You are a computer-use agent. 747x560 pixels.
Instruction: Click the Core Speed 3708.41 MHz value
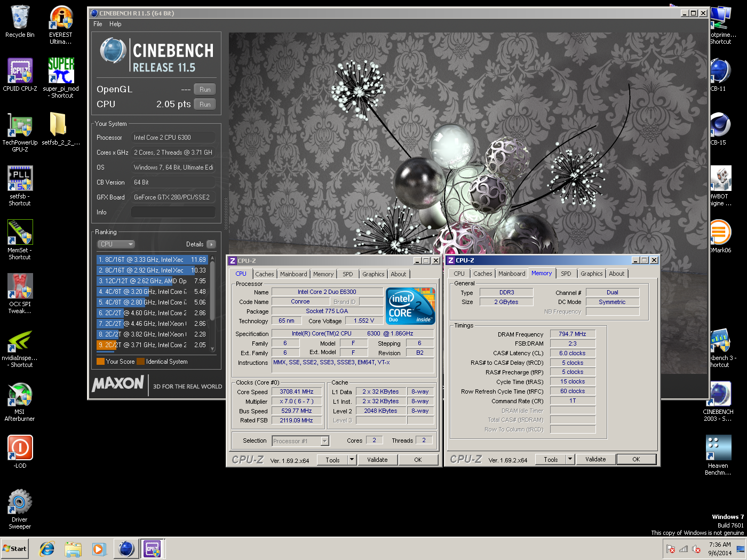[296, 391]
